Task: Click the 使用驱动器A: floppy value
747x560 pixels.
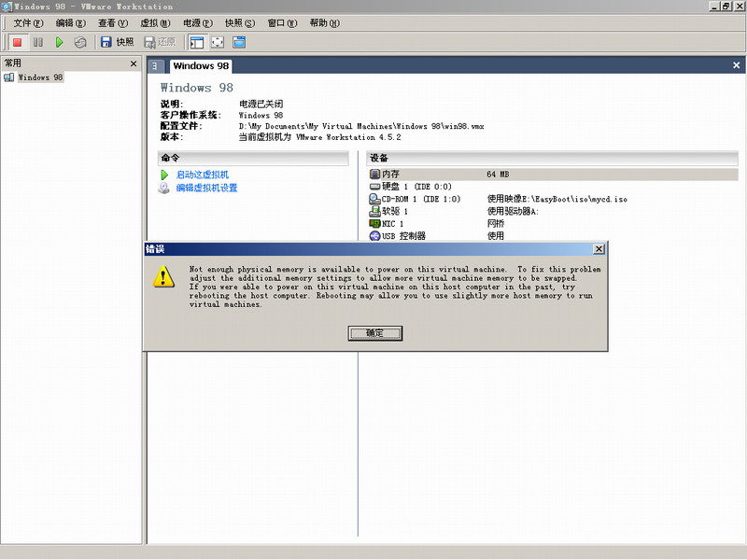Action: [513, 212]
